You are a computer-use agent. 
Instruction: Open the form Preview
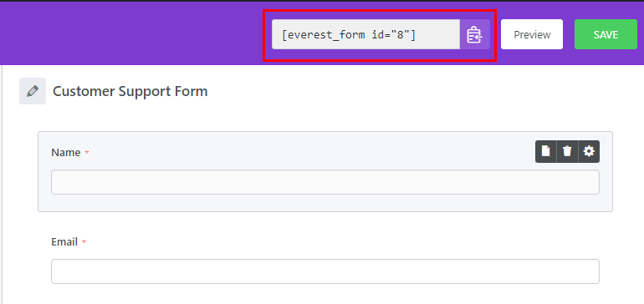pos(532,34)
